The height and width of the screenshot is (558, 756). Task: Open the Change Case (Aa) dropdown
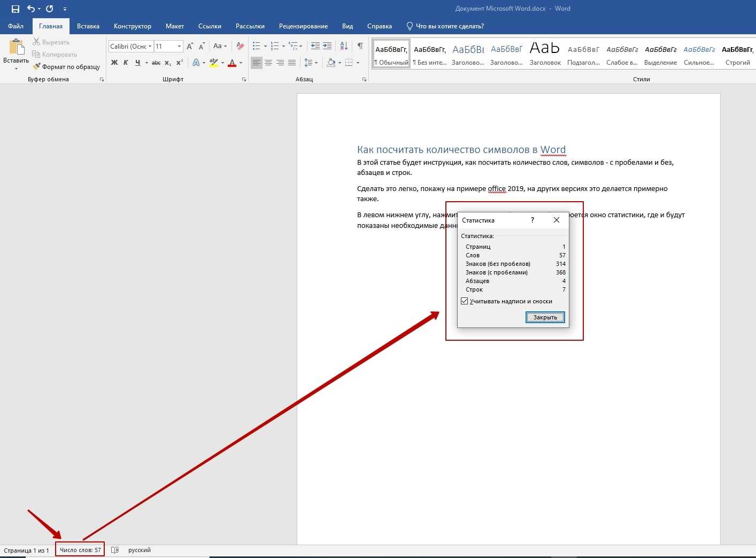tap(220, 47)
